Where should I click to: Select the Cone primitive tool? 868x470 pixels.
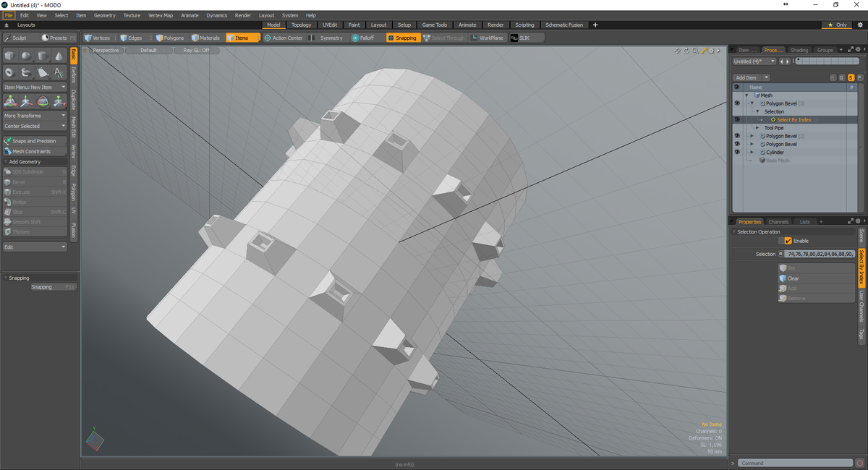pos(57,56)
